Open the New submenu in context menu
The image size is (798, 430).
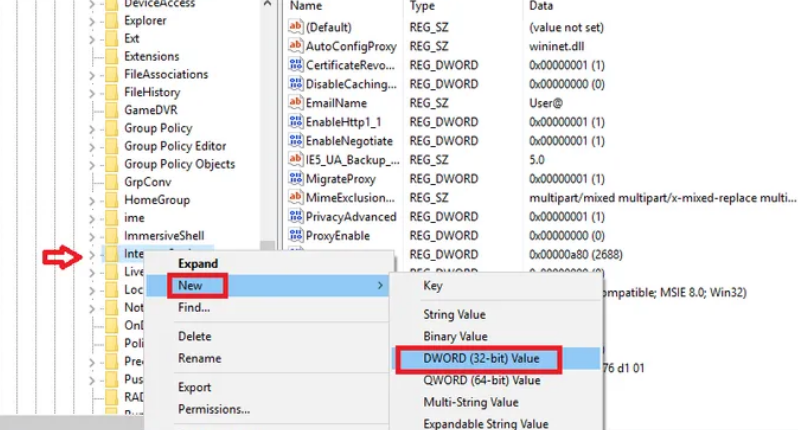click(x=191, y=286)
